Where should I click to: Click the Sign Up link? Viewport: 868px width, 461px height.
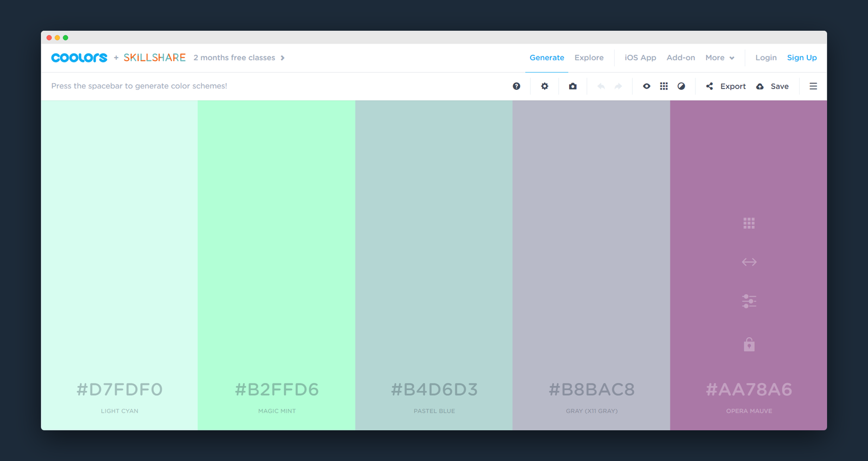click(802, 58)
